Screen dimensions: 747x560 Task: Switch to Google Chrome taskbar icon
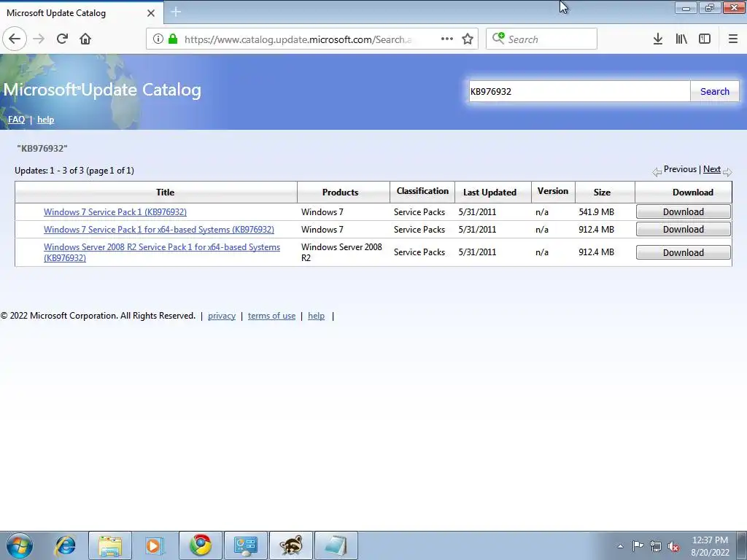click(x=201, y=545)
